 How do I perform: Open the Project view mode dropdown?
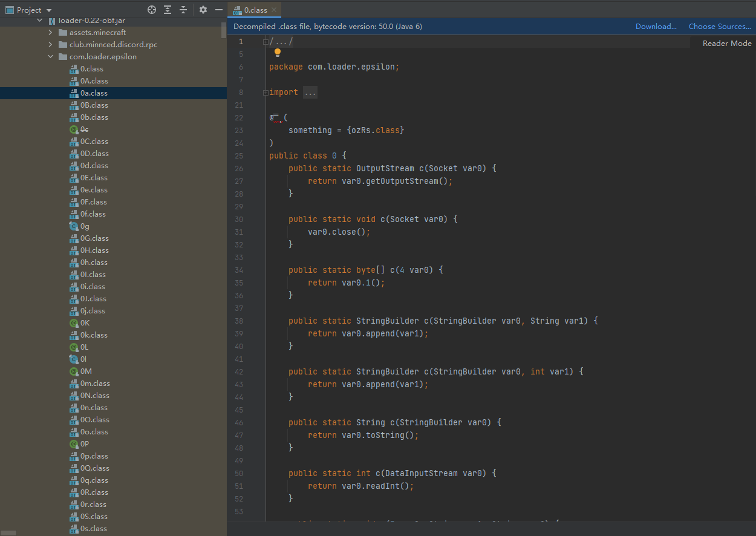pos(48,10)
